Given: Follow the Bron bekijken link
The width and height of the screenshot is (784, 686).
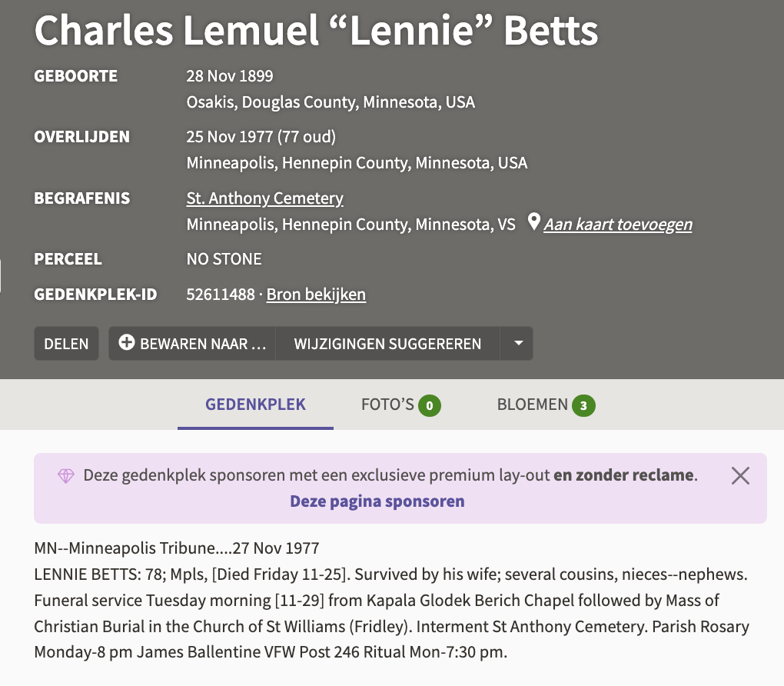Looking at the screenshot, I should pos(316,295).
